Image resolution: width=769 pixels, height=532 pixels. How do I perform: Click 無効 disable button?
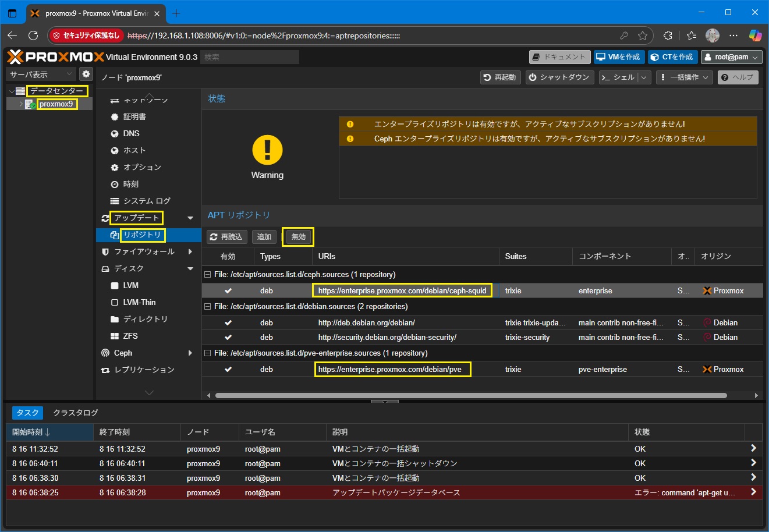point(298,237)
